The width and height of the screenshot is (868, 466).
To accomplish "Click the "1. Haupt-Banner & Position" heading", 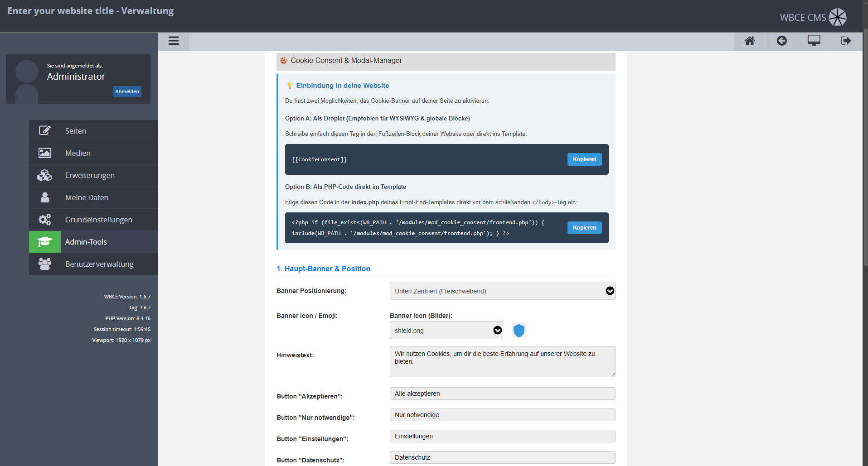I will click(323, 269).
